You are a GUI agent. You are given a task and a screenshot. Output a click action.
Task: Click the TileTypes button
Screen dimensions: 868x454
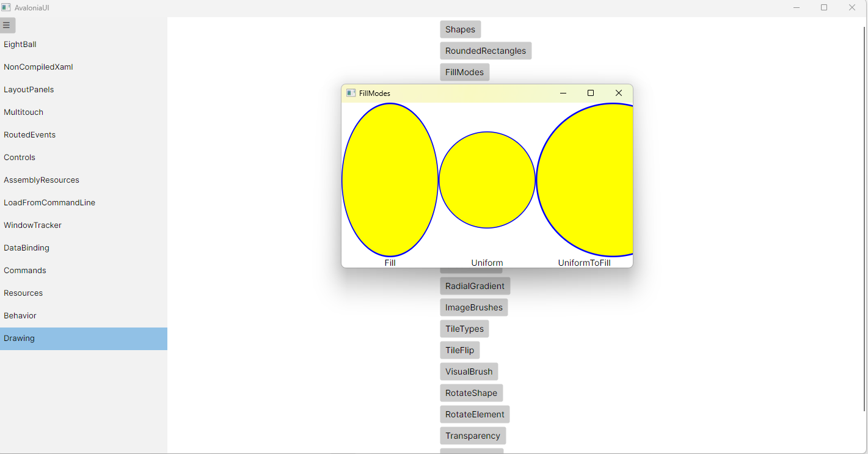tap(464, 329)
